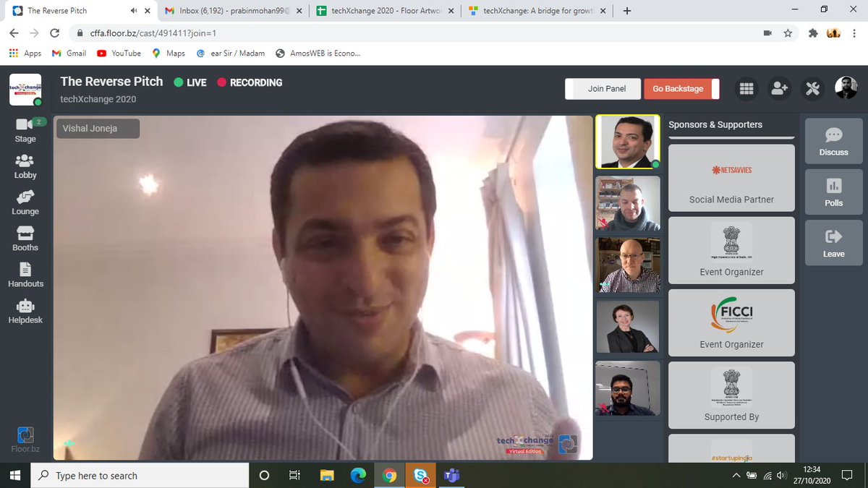Click the Sponsors & Supporters heading

coord(715,124)
